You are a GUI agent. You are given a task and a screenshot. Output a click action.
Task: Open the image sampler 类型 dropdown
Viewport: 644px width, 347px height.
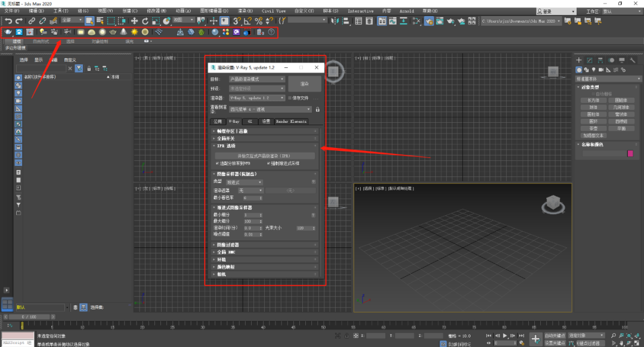pos(244,182)
